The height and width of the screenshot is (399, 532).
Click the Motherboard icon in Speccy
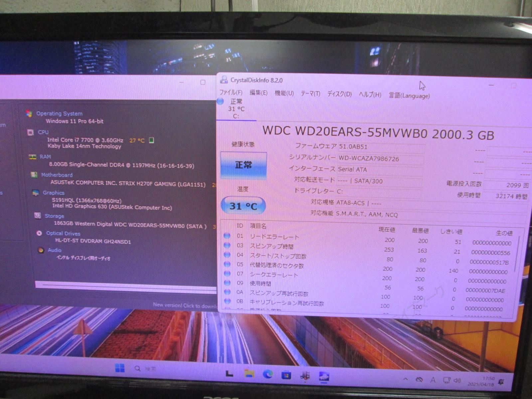tap(34, 175)
